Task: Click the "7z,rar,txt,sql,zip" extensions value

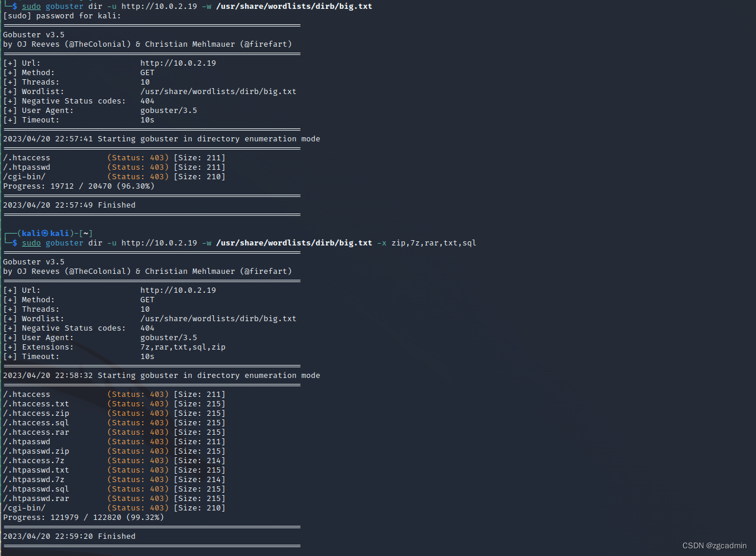Action: (x=183, y=347)
